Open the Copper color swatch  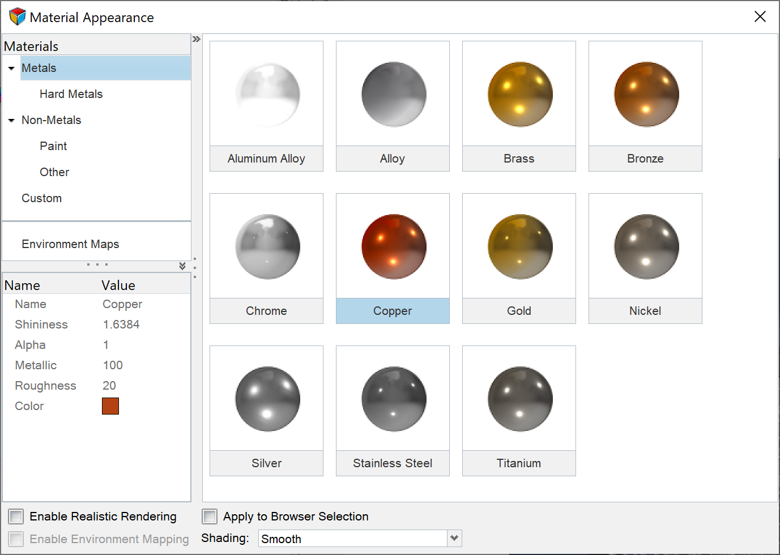coord(110,406)
